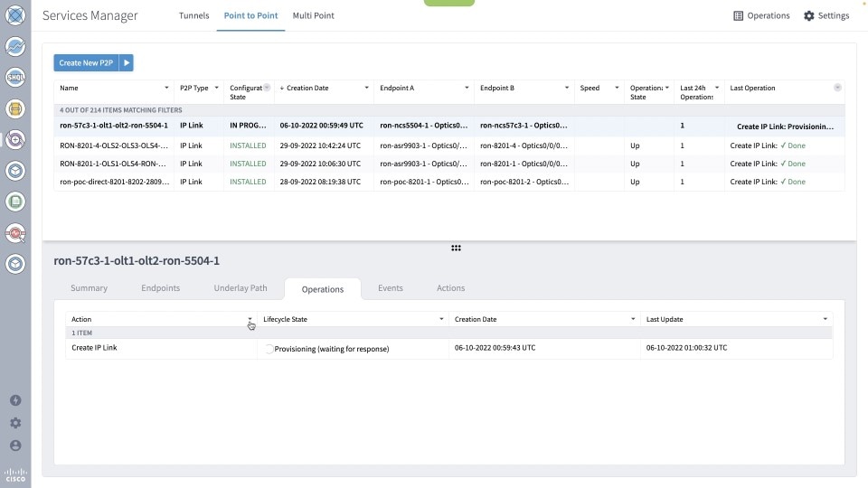
Task: Click the IN PROG... configuration state cell
Action: tap(248, 126)
